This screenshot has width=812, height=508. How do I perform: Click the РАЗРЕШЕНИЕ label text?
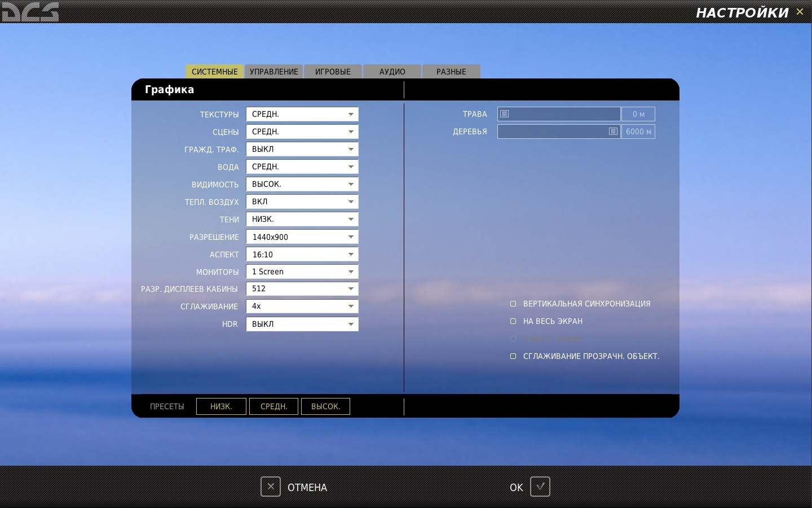click(x=214, y=237)
